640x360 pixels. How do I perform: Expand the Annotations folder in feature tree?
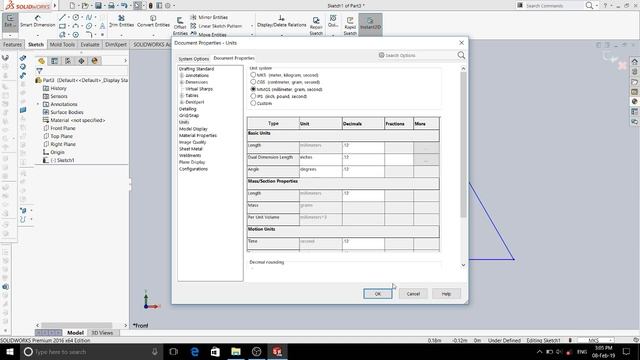(38, 104)
